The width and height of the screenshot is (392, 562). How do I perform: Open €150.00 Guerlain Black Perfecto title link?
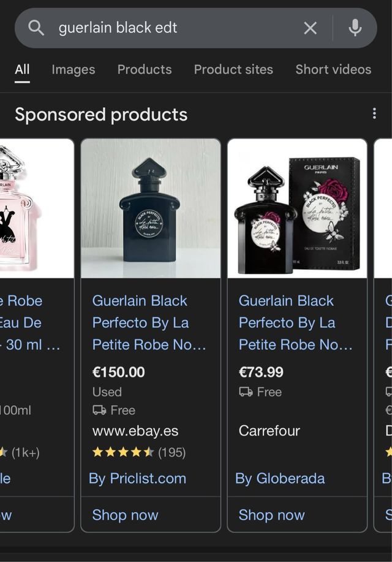pyautogui.click(x=149, y=322)
